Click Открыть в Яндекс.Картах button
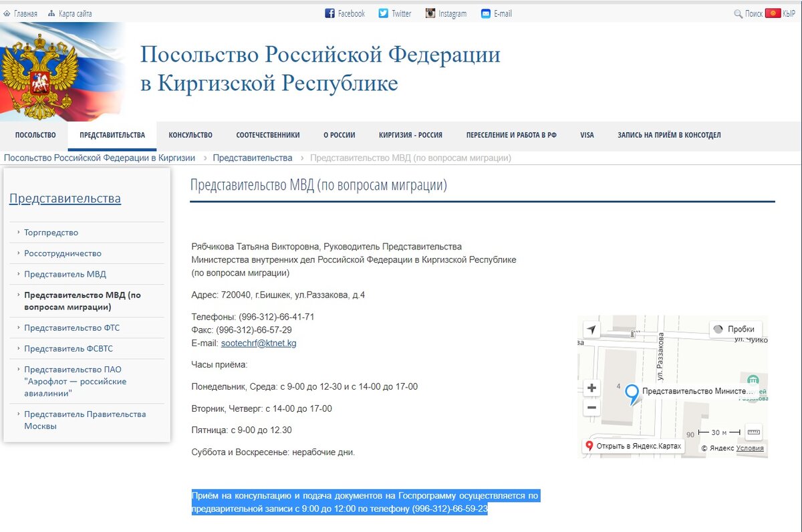The width and height of the screenshot is (802, 532). 633,446
